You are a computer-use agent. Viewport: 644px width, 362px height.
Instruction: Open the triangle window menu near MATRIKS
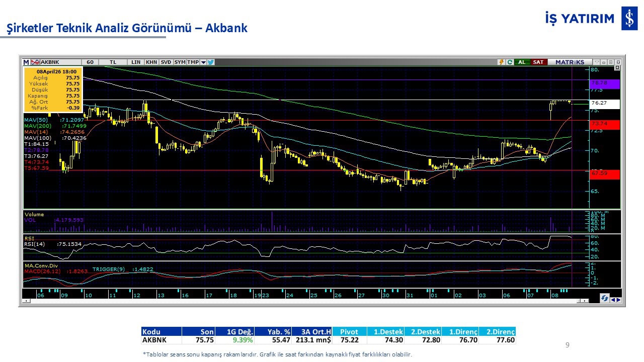(x=597, y=62)
